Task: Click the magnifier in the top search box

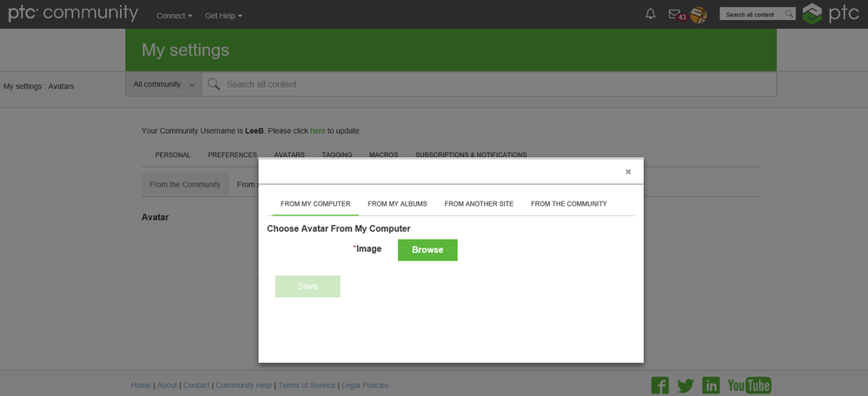Action: coord(789,14)
